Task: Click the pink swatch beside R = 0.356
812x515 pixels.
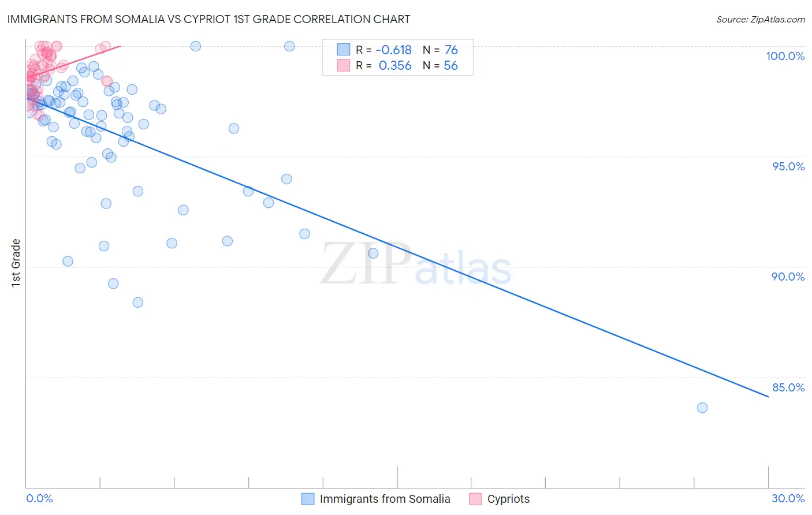Action: pyautogui.click(x=344, y=65)
